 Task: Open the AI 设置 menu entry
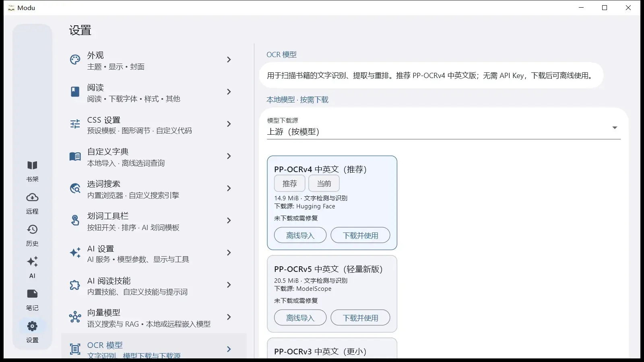pos(154,253)
